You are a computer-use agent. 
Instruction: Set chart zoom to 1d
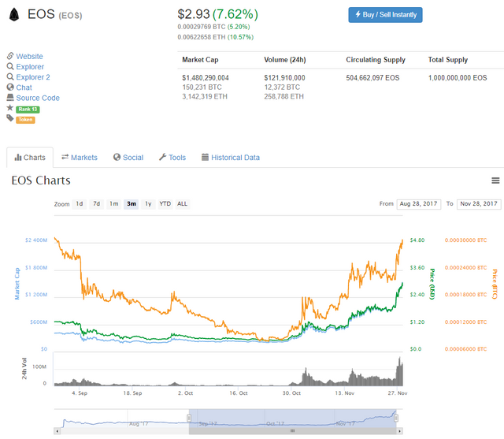[x=79, y=204]
